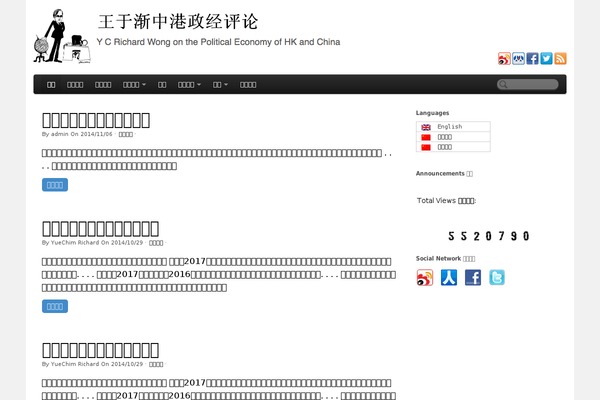Click the Facebook icon under Social Network
The image size is (600, 400).
pyautogui.click(x=473, y=278)
